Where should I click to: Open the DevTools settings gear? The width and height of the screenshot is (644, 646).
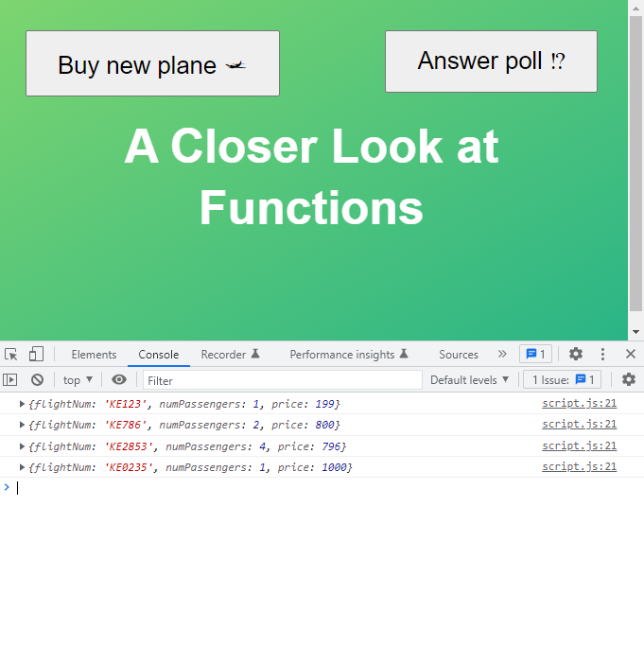[576, 354]
